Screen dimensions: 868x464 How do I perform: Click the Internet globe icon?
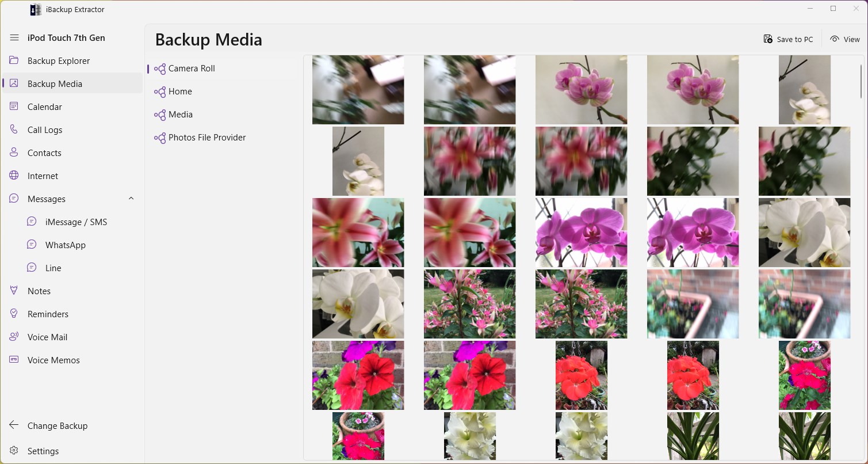tap(14, 176)
